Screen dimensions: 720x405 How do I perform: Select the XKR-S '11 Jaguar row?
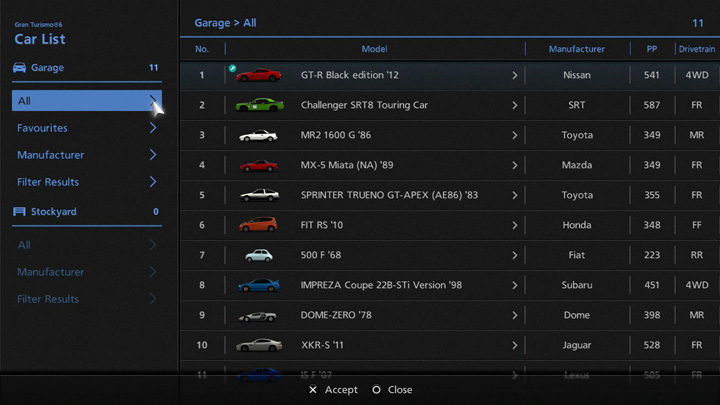(400, 345)
